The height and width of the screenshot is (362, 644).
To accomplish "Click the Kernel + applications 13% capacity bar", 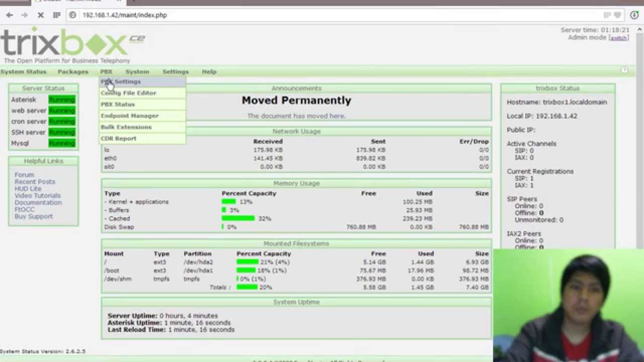I will point(229,202).
